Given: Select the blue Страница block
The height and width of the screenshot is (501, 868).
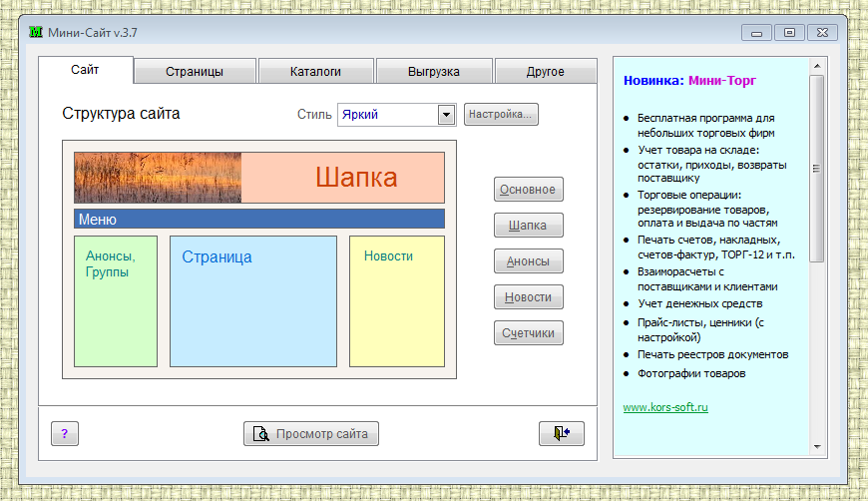Looking at the screenshot, I should pos(253,301).
